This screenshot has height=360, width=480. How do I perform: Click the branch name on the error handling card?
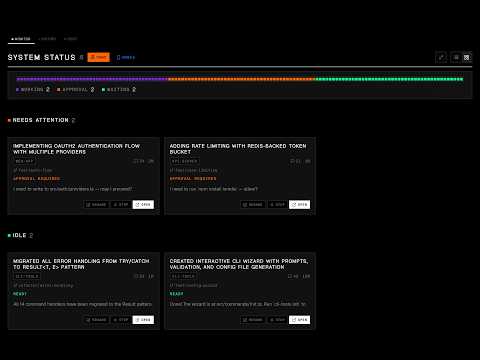43,286
